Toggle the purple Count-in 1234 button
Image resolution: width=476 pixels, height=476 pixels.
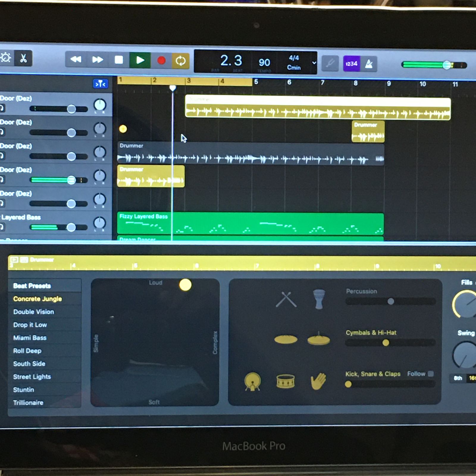[351, 64]
